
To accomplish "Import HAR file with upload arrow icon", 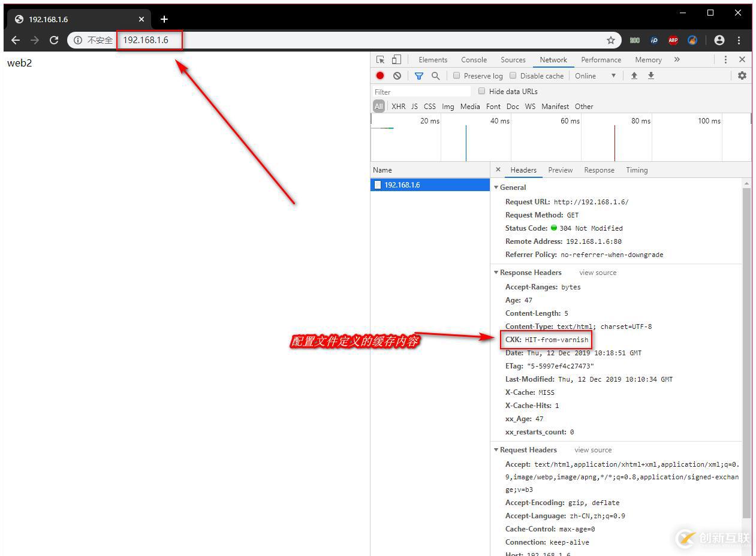I will coord(634,75).
